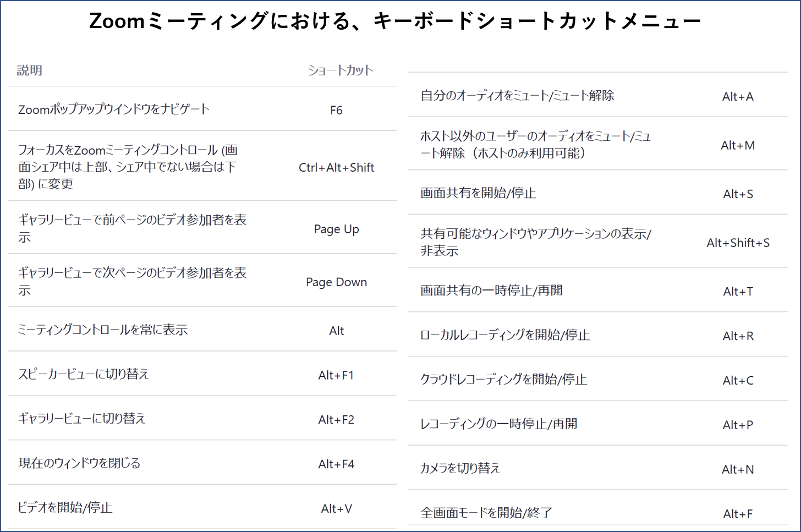Select '画面共有の一時停止/再開' row text
This screenshot has width=801, height=532.
491,290
